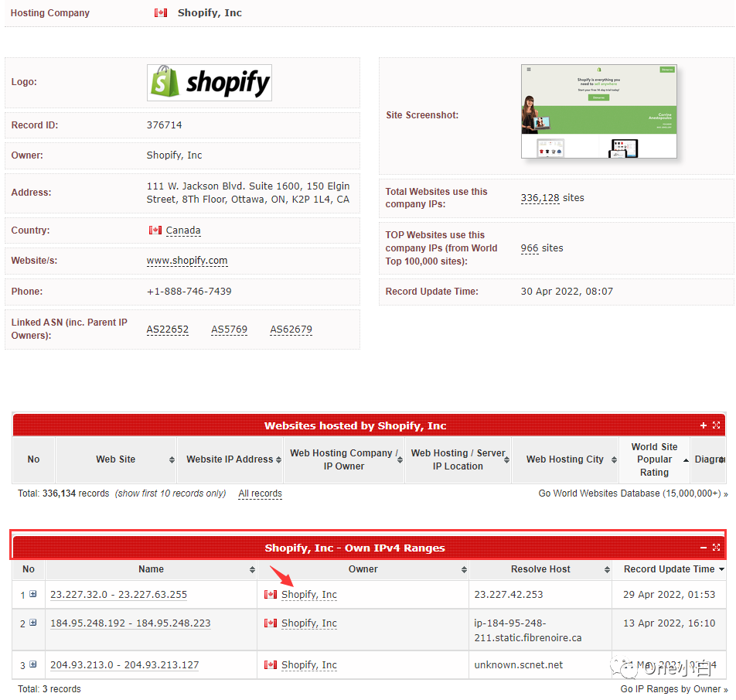Sort by Web Hosting Company / IP Owner

[x=343, y=459]
